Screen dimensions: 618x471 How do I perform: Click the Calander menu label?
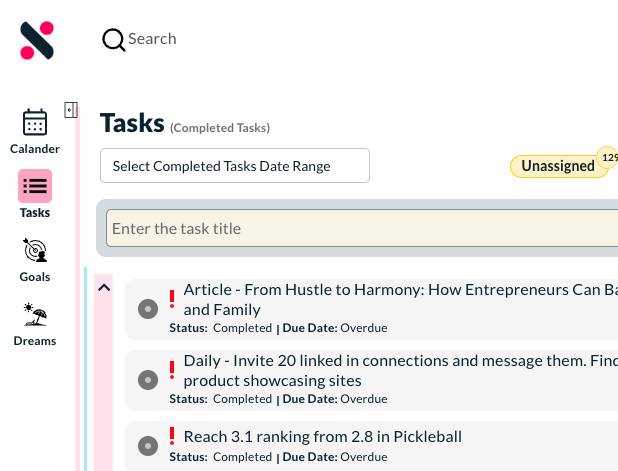pos(35,149)
